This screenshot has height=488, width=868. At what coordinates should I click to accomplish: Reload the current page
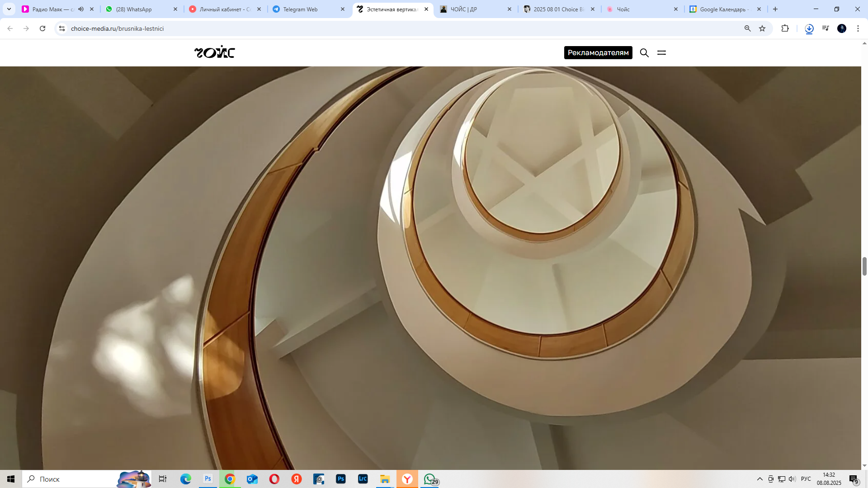42,28
